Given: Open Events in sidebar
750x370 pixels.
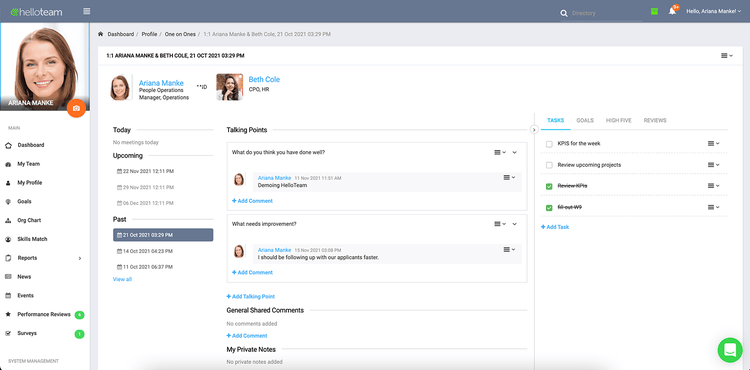Looking at the screenshot, I should point(25,295).
